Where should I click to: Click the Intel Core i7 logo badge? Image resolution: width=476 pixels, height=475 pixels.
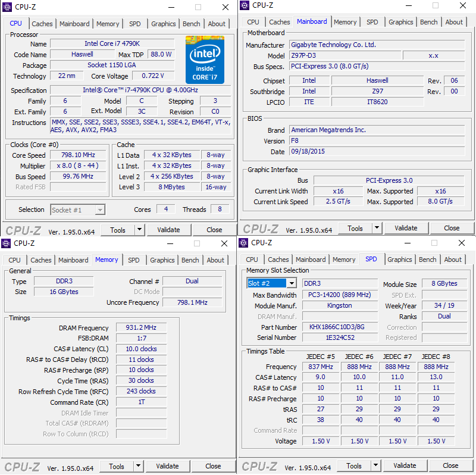(205, 60)
